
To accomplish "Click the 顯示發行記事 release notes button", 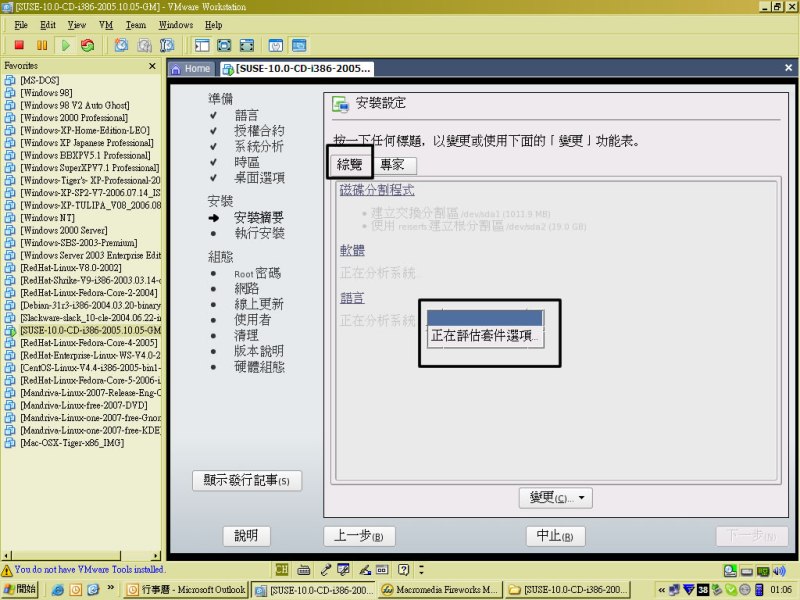I will pos(247,481).
